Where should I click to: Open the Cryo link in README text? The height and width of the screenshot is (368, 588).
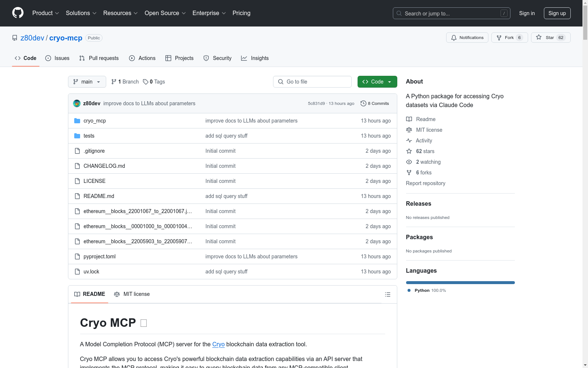(x=218, y=344)
